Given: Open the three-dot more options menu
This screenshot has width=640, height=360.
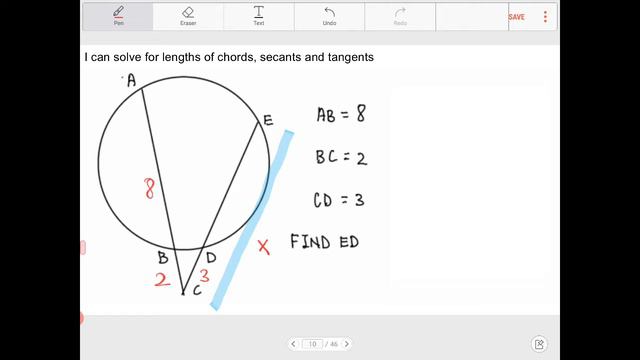Looking at the screenshot, I should point(545,17).
